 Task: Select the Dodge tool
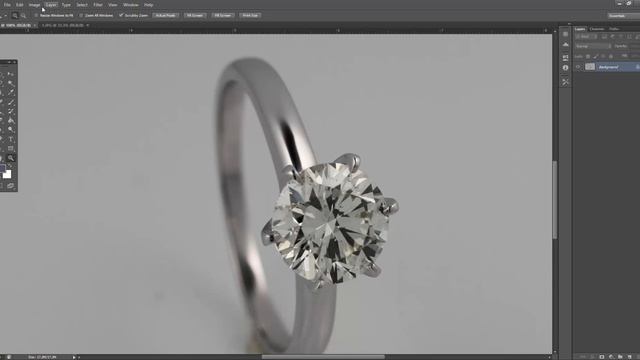tap(11, 129)
